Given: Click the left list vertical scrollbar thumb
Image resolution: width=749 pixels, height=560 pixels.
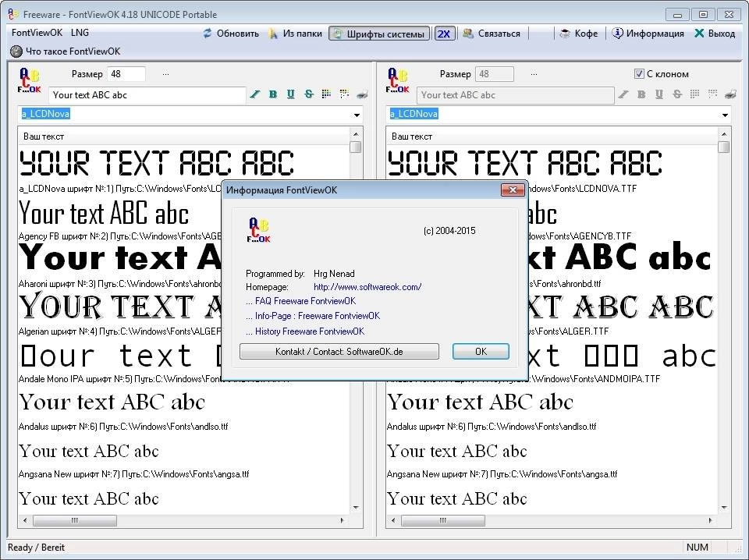Looking at the screenshot, I should [356, 147].
